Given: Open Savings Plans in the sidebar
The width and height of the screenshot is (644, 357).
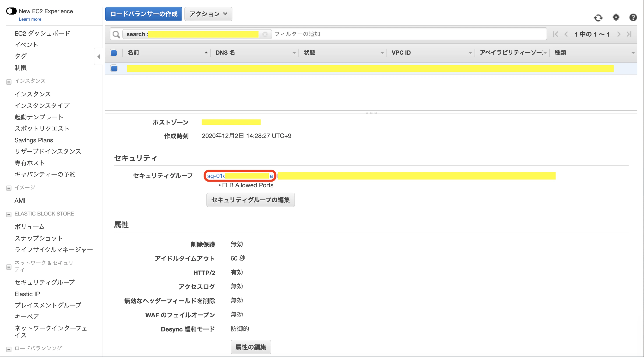Looking at the screenshot, I should pos(34,140).
